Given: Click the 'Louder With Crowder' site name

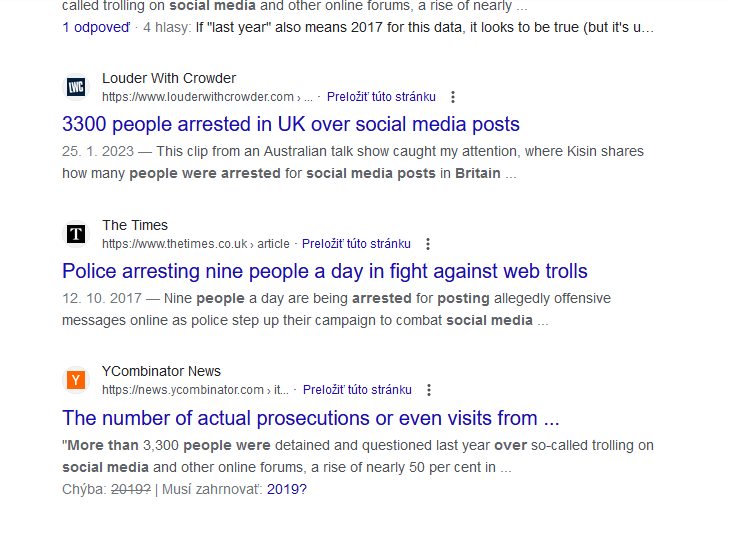Looking at the screenshot, I should coord(169,78).
